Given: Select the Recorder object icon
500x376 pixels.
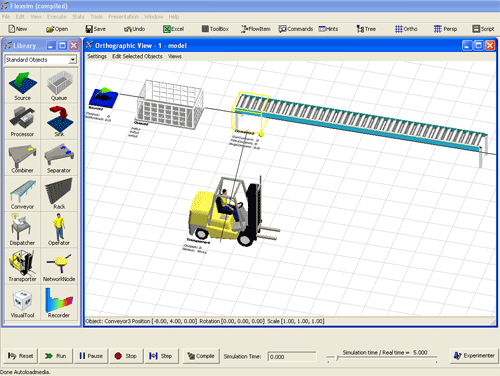Looking at the screenshot, I should click(59, 302).
